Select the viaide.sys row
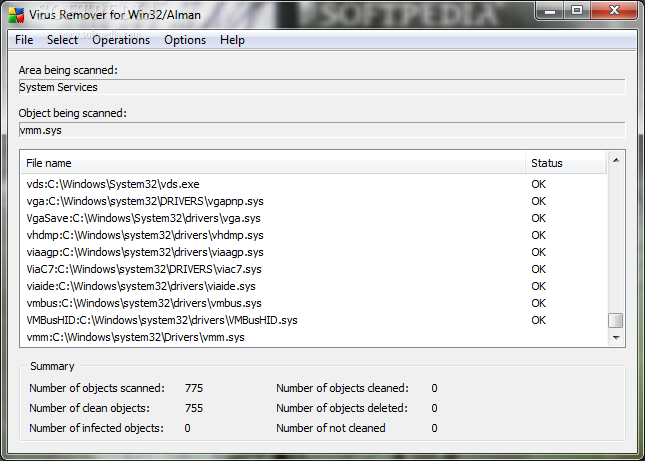 313,286
